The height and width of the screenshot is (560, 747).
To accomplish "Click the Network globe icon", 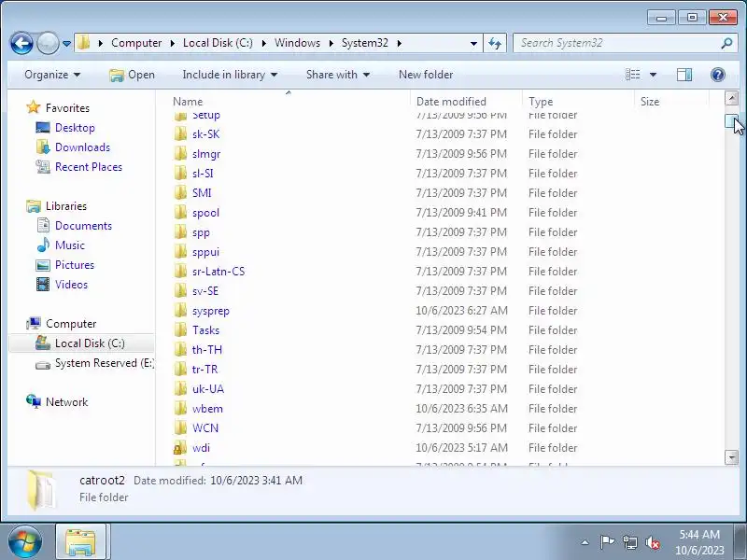I will (34, 401).
